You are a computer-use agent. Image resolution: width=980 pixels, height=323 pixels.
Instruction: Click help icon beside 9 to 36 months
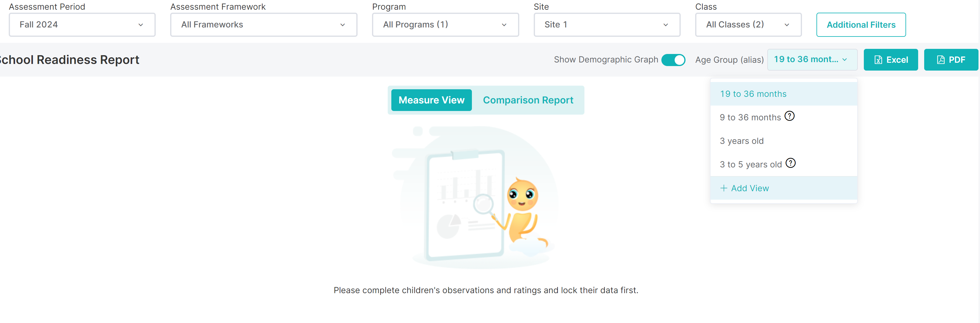point(789,116)
